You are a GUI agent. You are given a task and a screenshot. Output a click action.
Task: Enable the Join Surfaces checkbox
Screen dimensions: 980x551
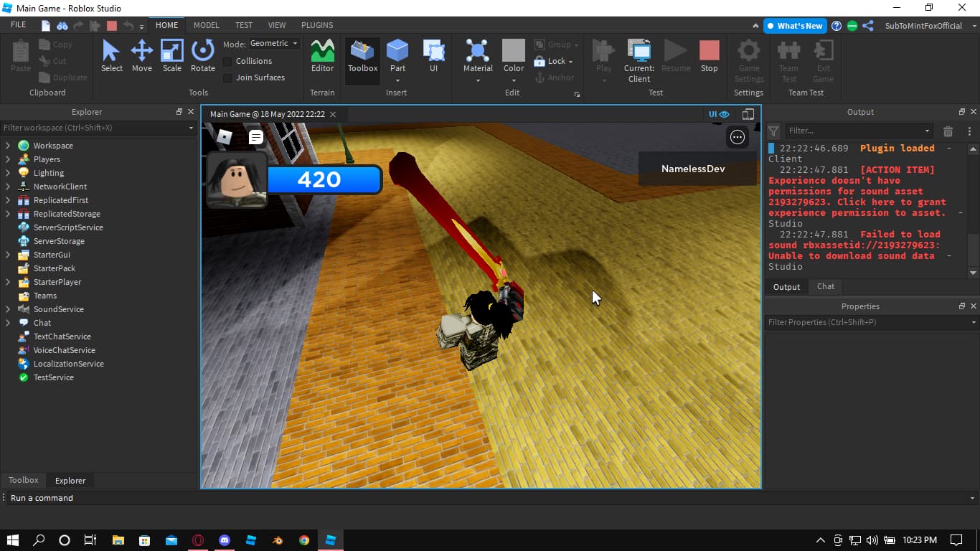pyautogui.click(x=227, y=77)
